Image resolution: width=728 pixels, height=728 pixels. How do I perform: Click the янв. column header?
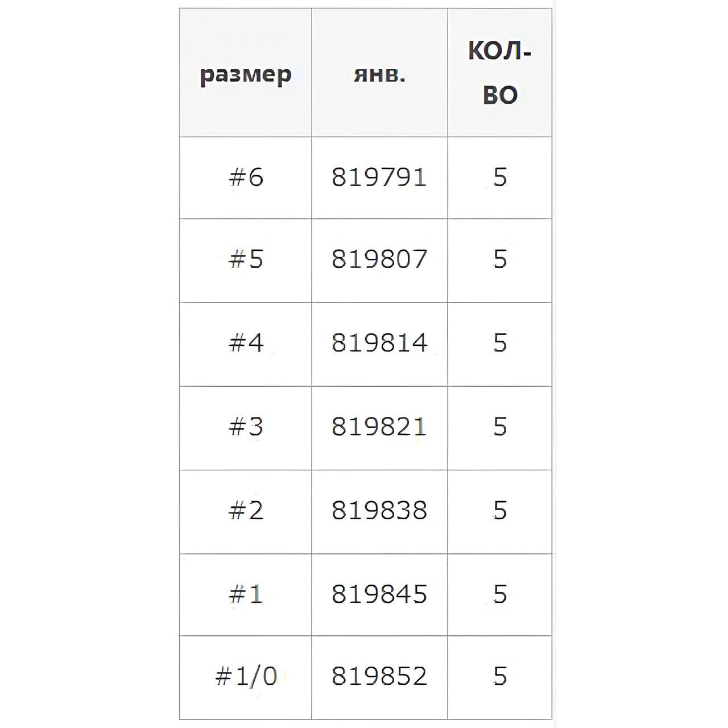click(x=379, y=73)
